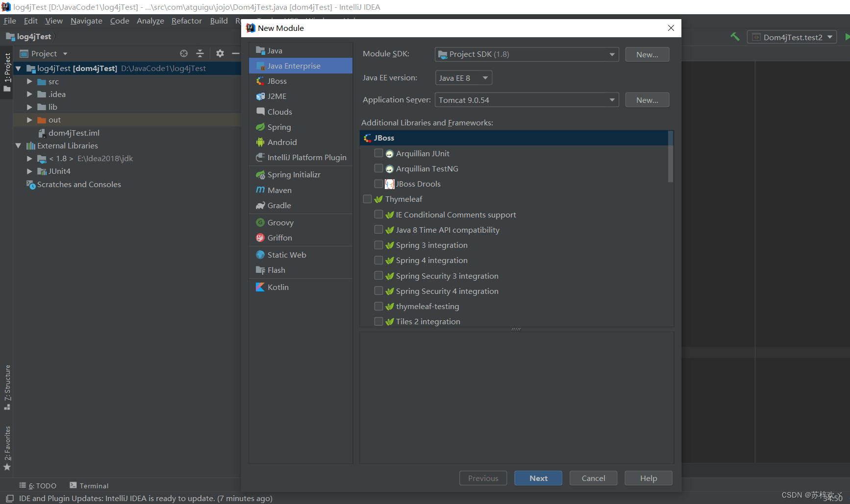Screen dimensions: 850x504
Task: Close the New Module dialog
Action: pyautogui.click(x=671, y=28)
